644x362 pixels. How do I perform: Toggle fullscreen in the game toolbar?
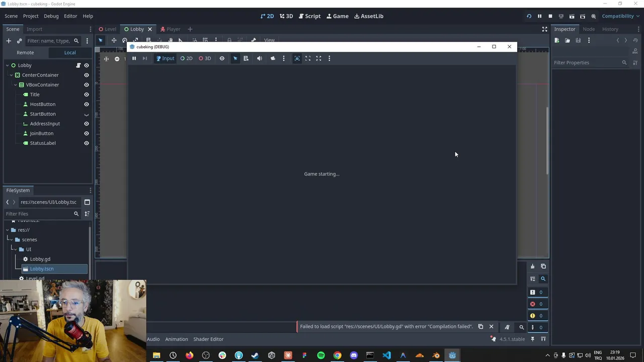click(318, 58)
